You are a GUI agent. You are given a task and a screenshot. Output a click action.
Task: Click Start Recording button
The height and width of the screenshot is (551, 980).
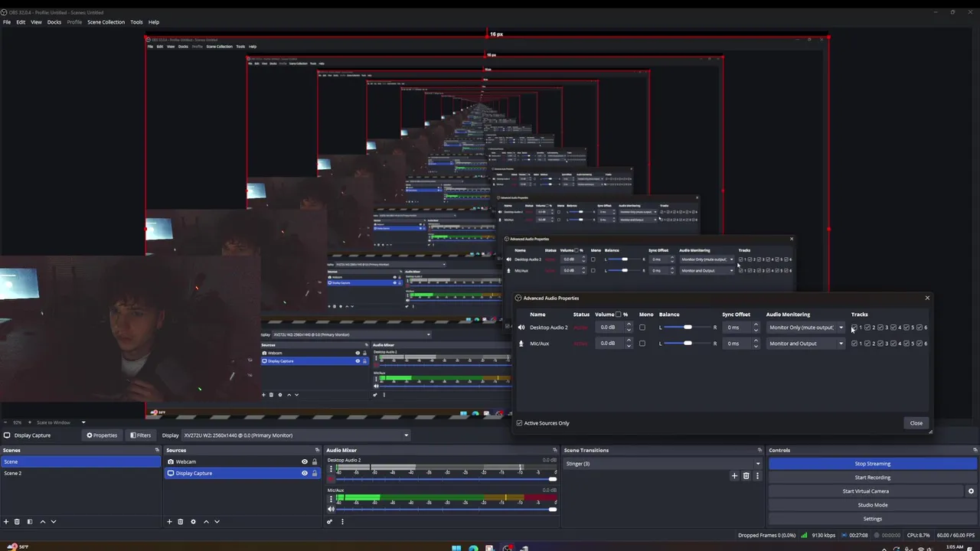(873, 478)
